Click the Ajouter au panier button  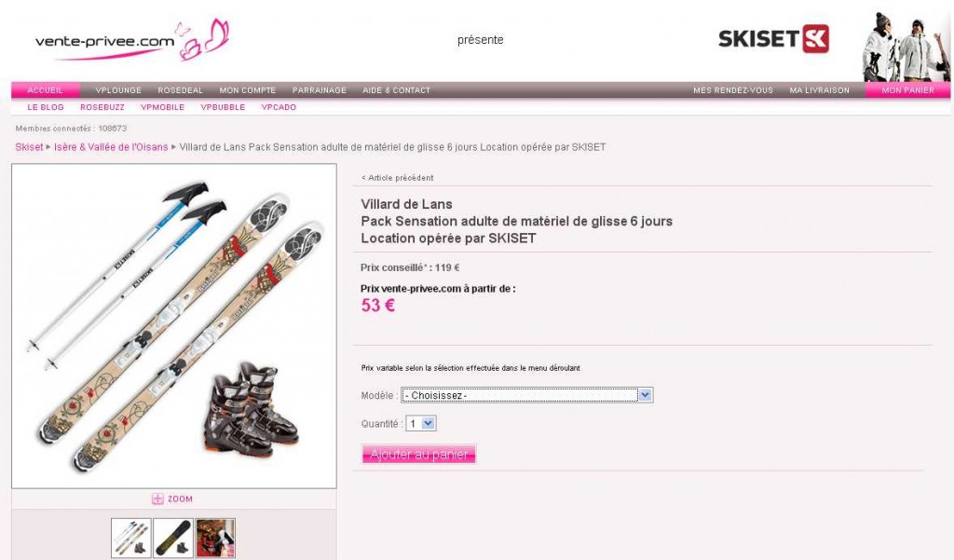coord(418,454)
